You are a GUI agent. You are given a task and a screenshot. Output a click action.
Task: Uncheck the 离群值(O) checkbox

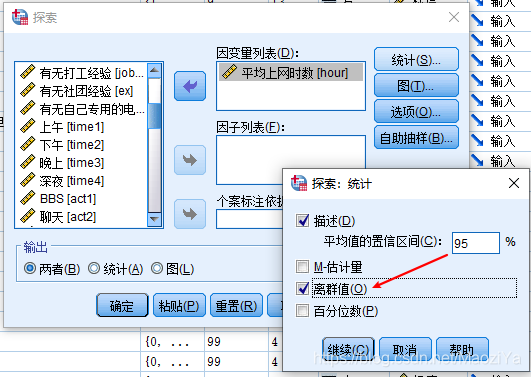tap(302, 288)
